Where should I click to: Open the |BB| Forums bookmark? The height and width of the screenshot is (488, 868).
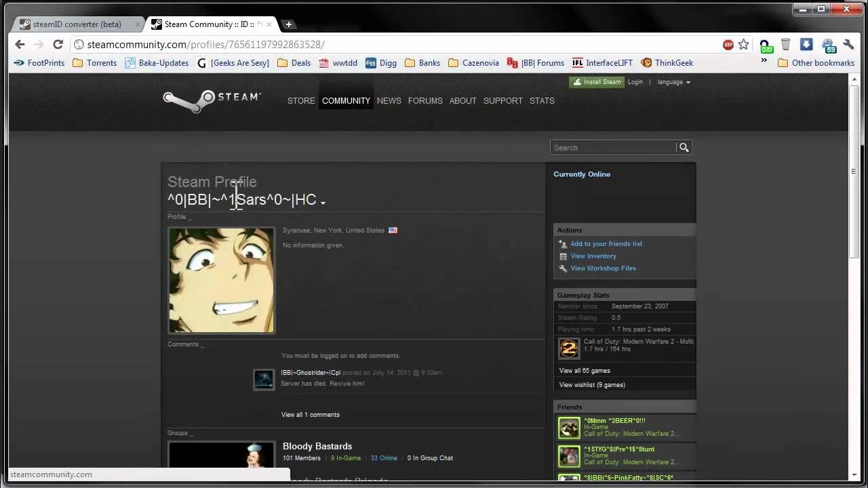coord(536,63)
